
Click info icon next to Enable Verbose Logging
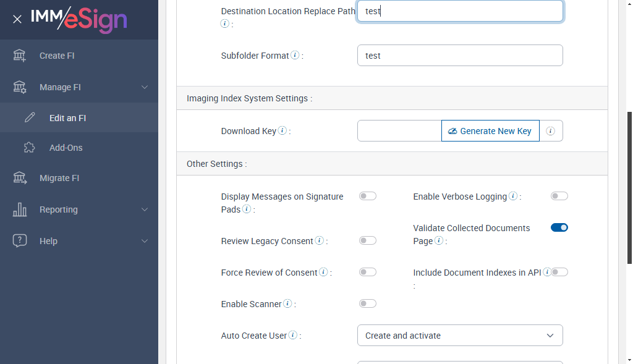(x=513, y=196)
